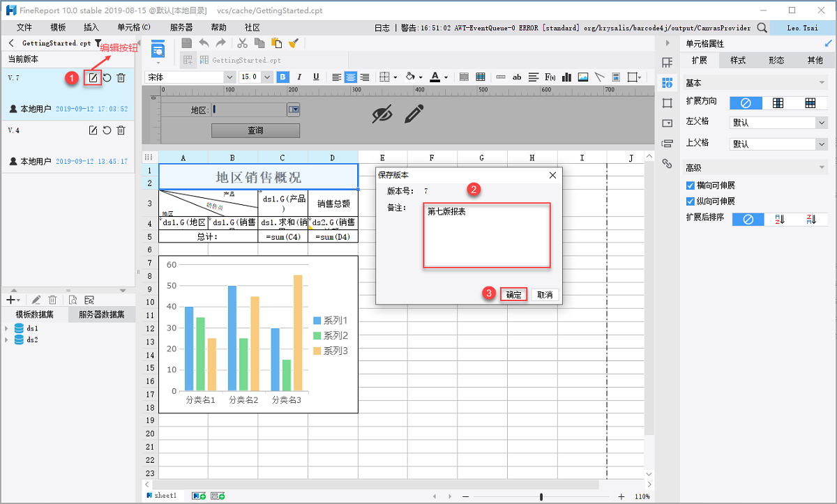
Task: Open the 地区 parameter combo box dropdown
Action: click(294, 109)
